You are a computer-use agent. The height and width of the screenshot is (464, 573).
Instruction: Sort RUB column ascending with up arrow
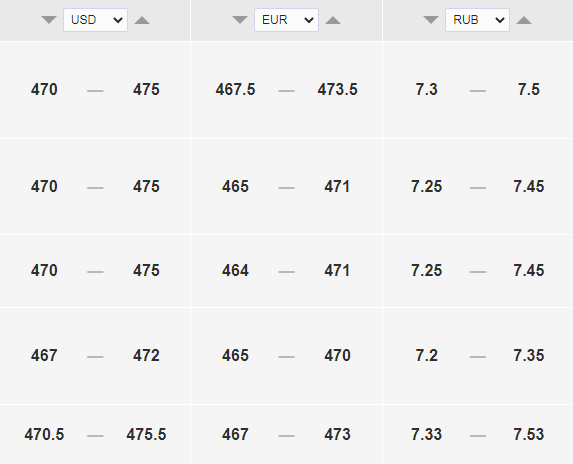point(524,20)
